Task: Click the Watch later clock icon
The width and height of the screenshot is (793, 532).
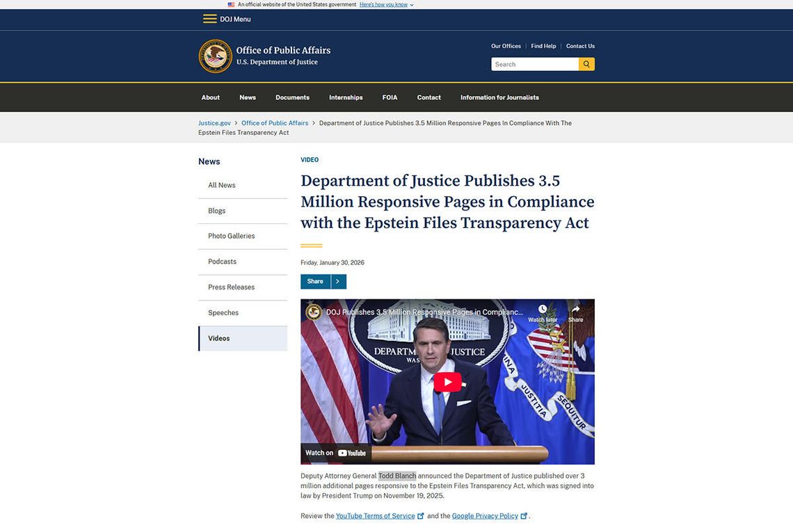Action: point(543,310)
